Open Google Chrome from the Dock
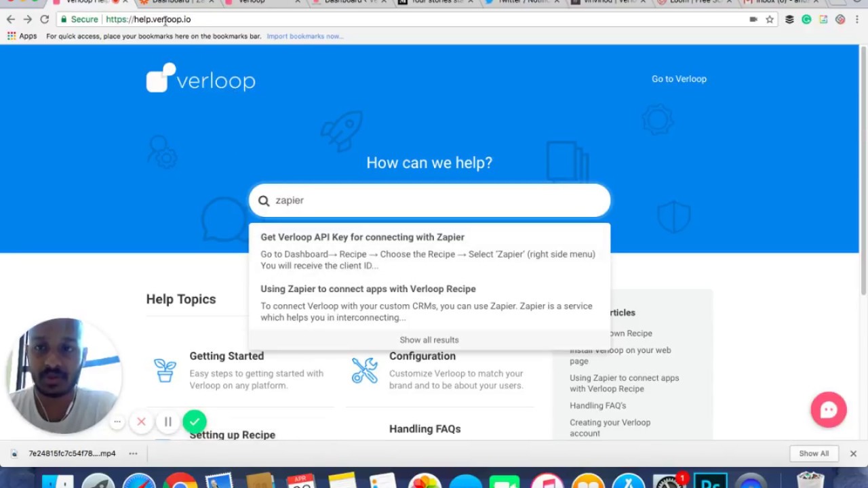This screenshot has height=488, width=868. click(x=180, y=481)
